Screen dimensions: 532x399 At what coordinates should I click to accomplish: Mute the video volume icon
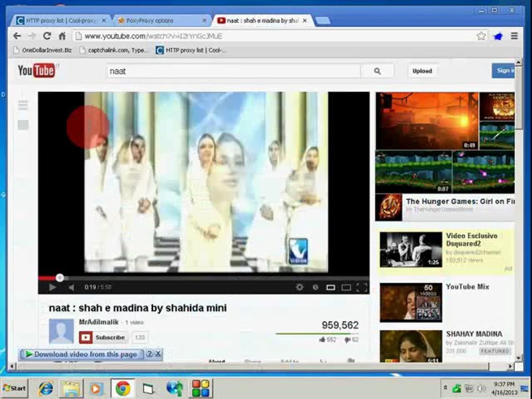coord(71,288)
